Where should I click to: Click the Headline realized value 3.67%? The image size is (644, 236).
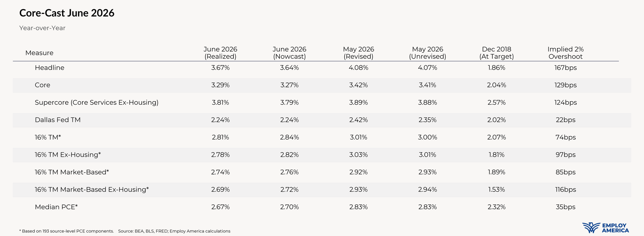pos(221,68)
